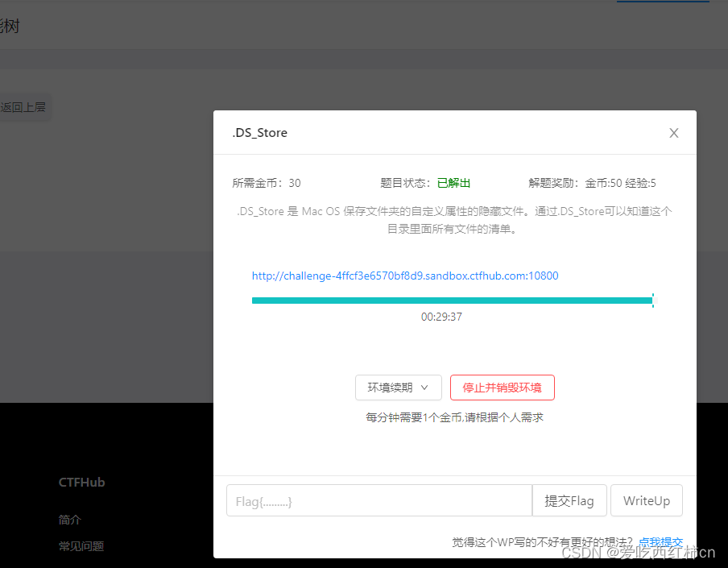Click the 00:29:37 countdown timer
This screenshot has width=728, height=568.
pos(453,317)
